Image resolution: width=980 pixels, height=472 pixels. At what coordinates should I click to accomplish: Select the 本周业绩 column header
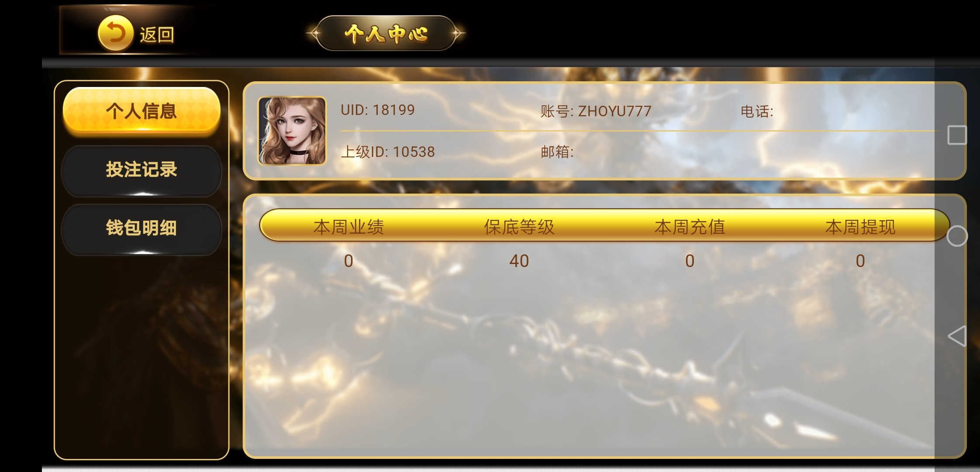pyautogui.click(x=349, y=227)
